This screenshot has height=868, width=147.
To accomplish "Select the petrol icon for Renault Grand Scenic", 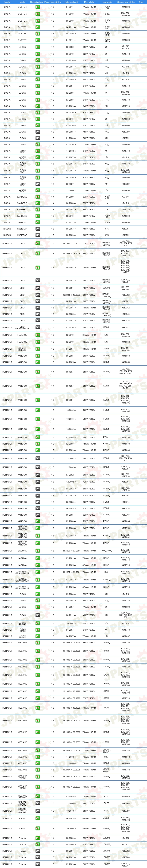I will (38, 349).
